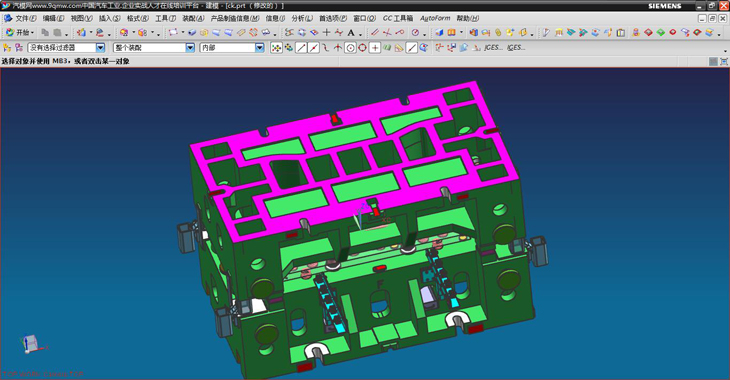Open the 整个装配 scope dropdown
This screenshot has height=380, width=730.
click(x=190, y=48)
